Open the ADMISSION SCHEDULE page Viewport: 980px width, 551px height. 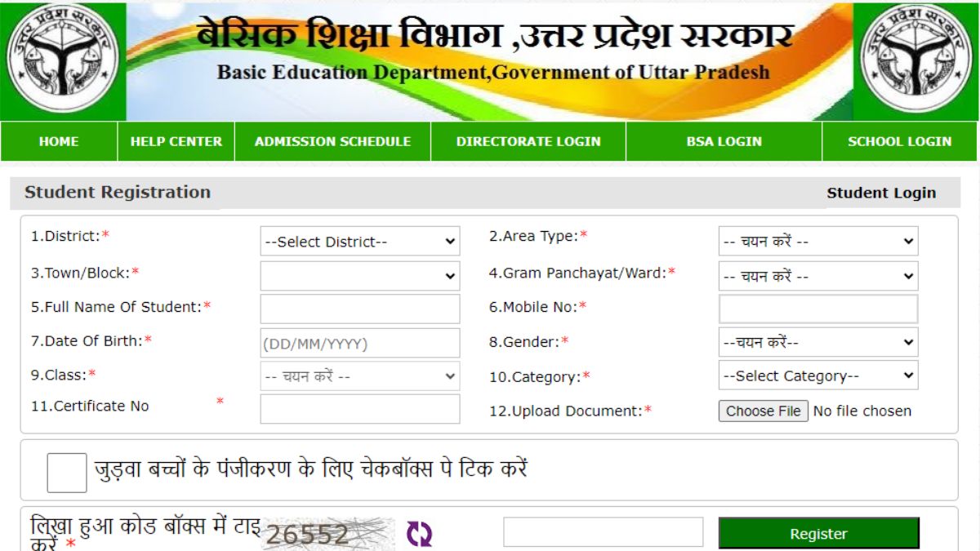332,141
